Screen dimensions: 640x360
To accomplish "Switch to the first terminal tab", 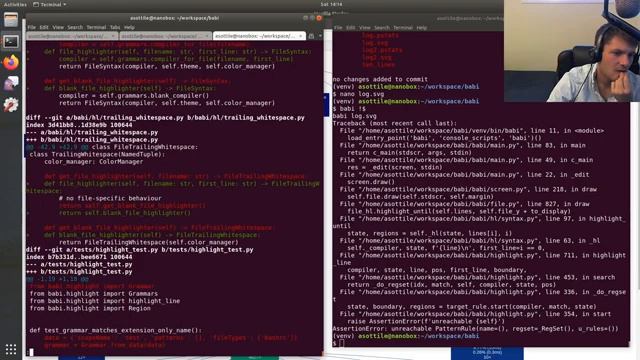I will [x=73, y=36].
